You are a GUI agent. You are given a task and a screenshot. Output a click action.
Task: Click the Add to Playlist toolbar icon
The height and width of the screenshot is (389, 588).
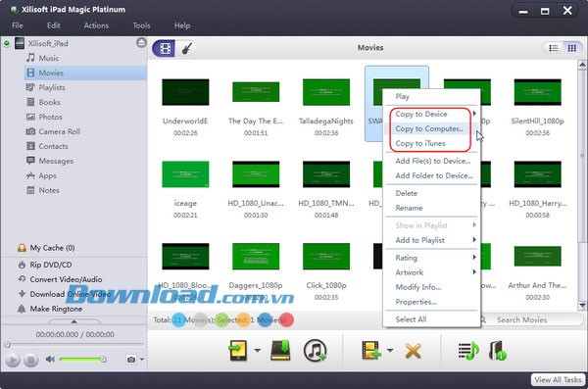pyautogui.click(x=468, y=351)
